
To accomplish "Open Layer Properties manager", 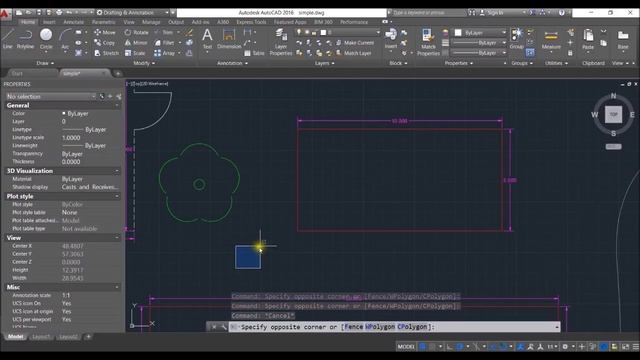I will pos(281,42).
